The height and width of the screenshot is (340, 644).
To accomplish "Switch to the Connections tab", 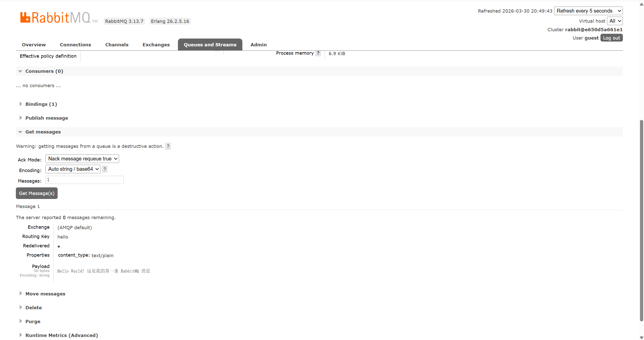I will click(75, 45).
